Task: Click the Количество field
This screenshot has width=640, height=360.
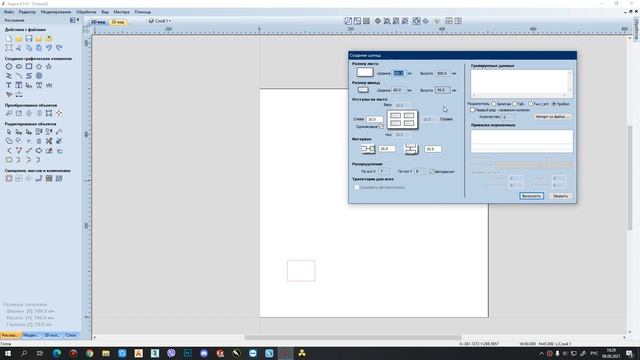Action: pyautogui.click(x=508, y=117)
